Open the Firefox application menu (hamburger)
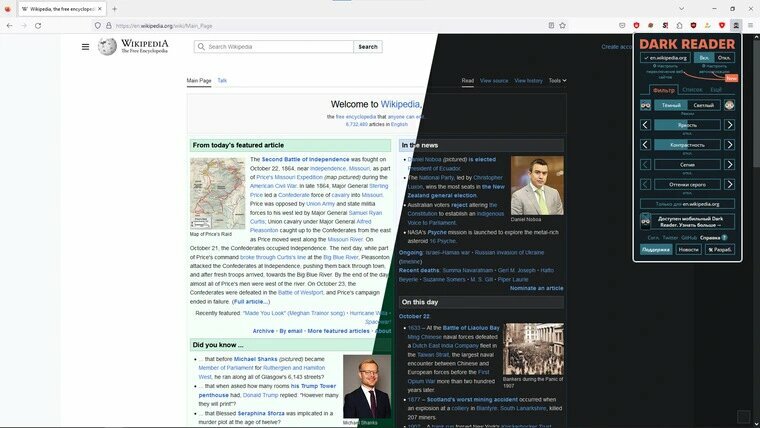The width and height of the screenshot is (760, 428). [x=750, y=25]
